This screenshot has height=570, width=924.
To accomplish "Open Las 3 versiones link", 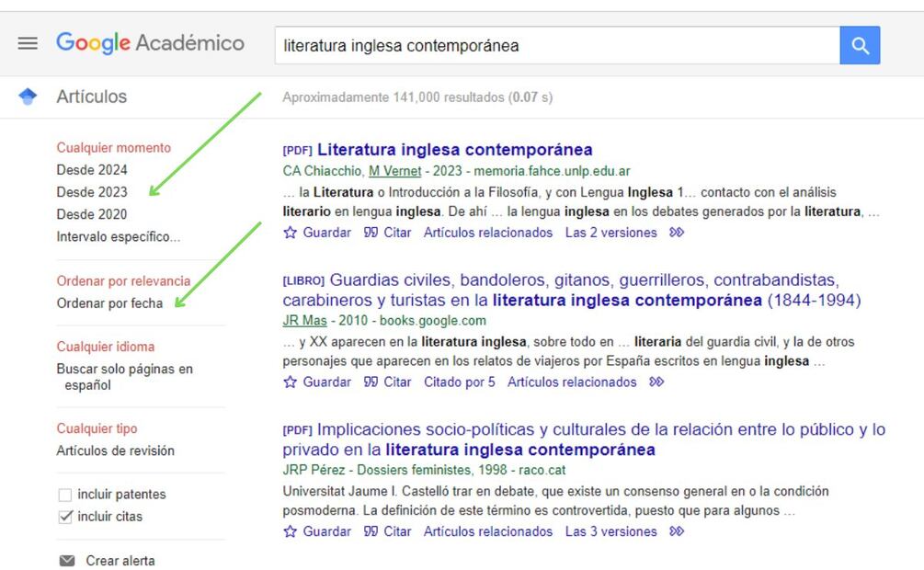I will click(610, 531).
